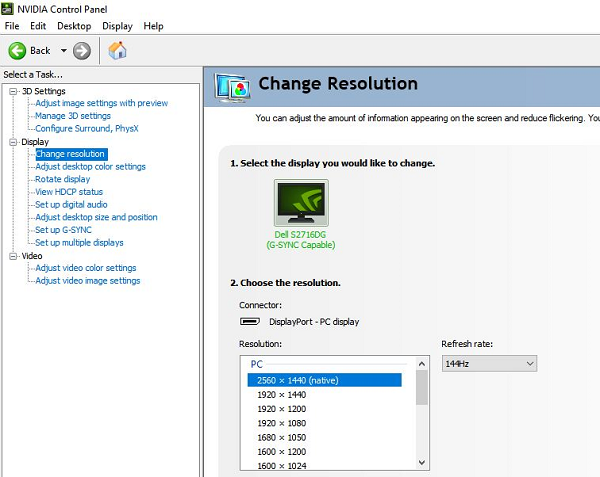
Task: Select 1680 × 1050 resolution
Action: pyautogui.click(x=282, y=437)
